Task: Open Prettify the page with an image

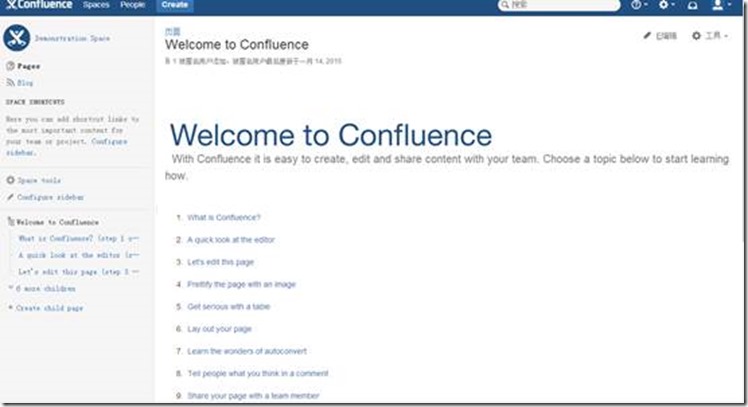Action: coord(241,284)
